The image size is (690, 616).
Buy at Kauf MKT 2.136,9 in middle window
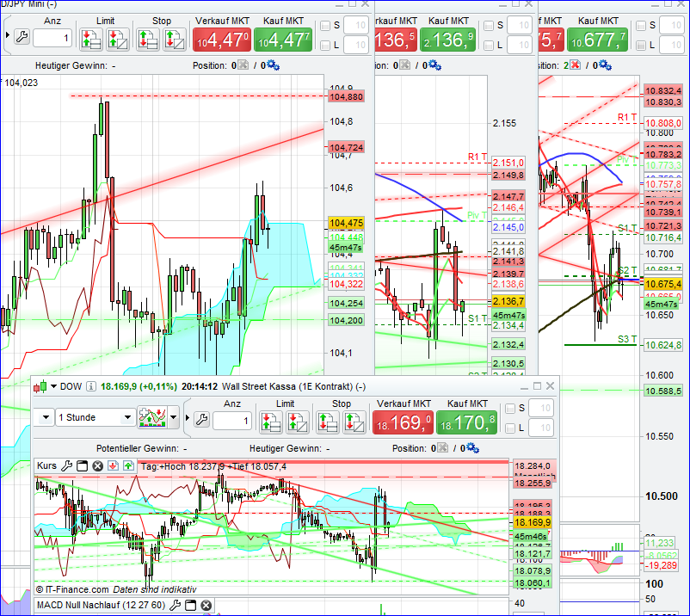point(448,40)
